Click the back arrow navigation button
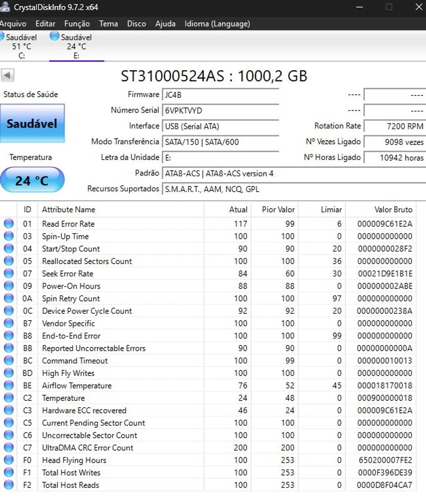Image resolution: width=426 pixels, height=504 pixels. pyautogui.click(x=8, y=75)
